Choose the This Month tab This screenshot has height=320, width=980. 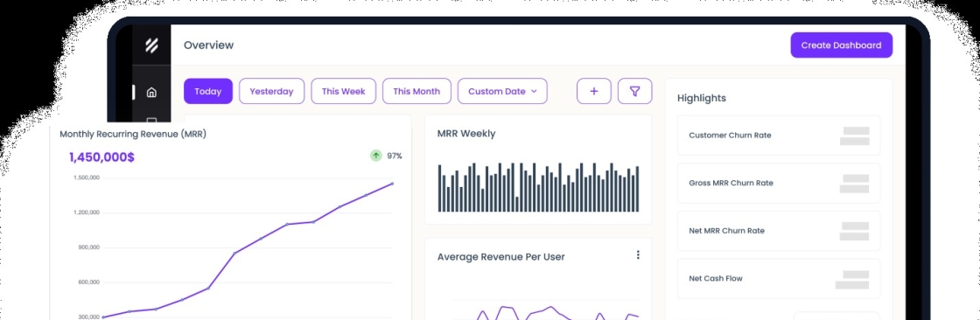coord(416,91)
